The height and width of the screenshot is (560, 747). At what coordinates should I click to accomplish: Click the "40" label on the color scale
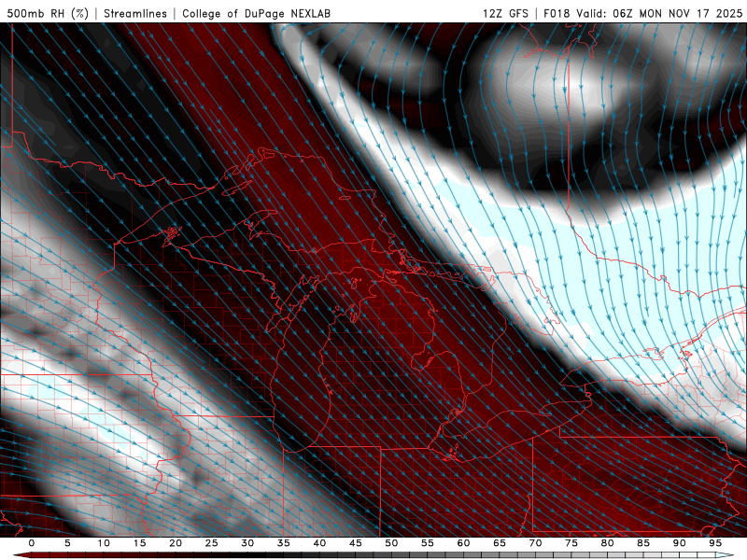click(x=319, y=543)
